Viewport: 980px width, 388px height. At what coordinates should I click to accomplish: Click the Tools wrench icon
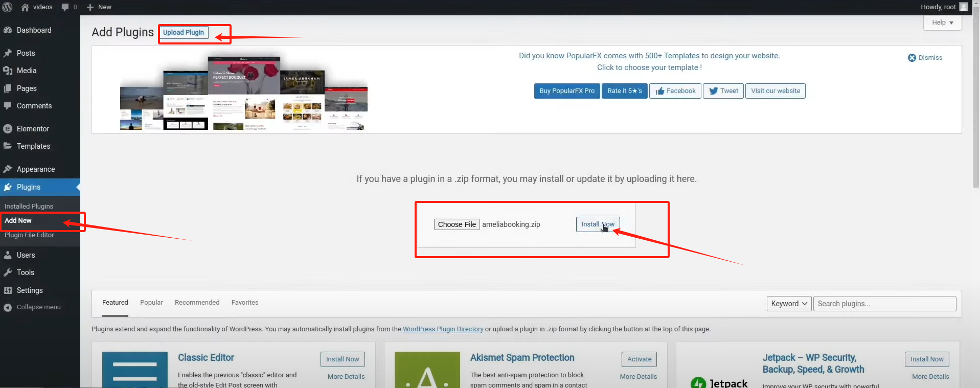click(8, 272)
